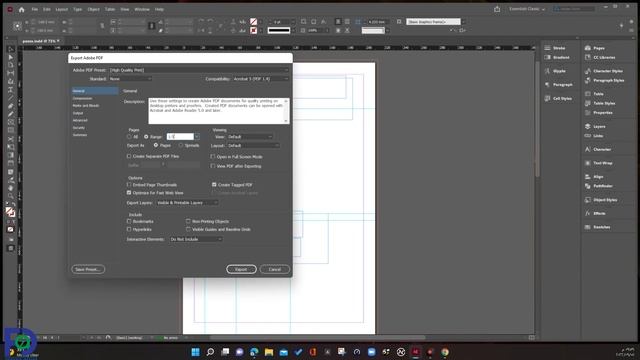Click the Share icon in the top bar

497,9
